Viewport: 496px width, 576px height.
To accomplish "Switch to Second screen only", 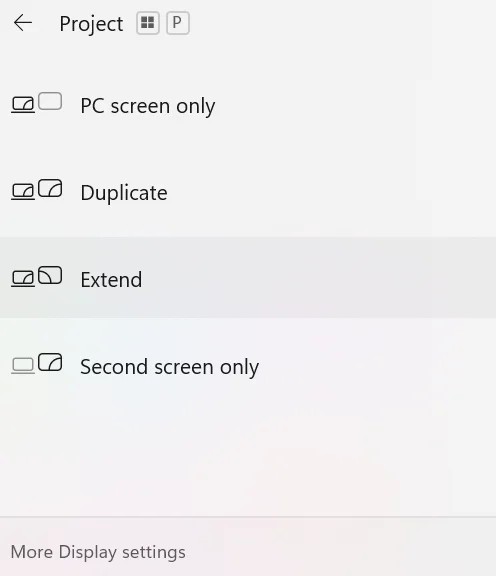I will click(x=248, y=367).
